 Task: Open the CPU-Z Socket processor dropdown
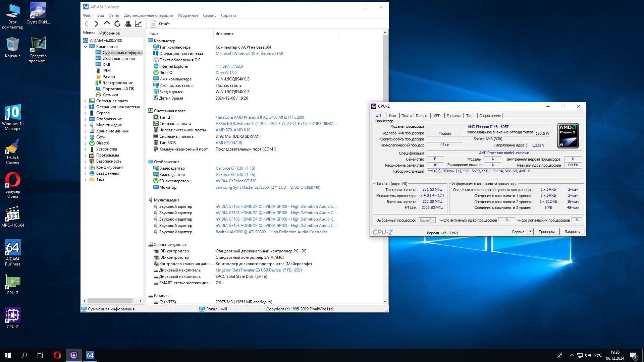[427, 220]
